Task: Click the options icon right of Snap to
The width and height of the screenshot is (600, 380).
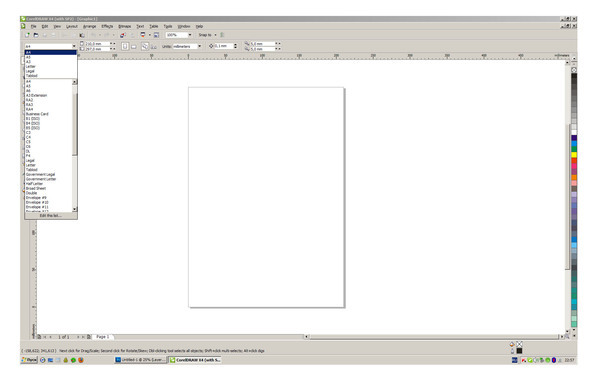Action: pos(222,35)
